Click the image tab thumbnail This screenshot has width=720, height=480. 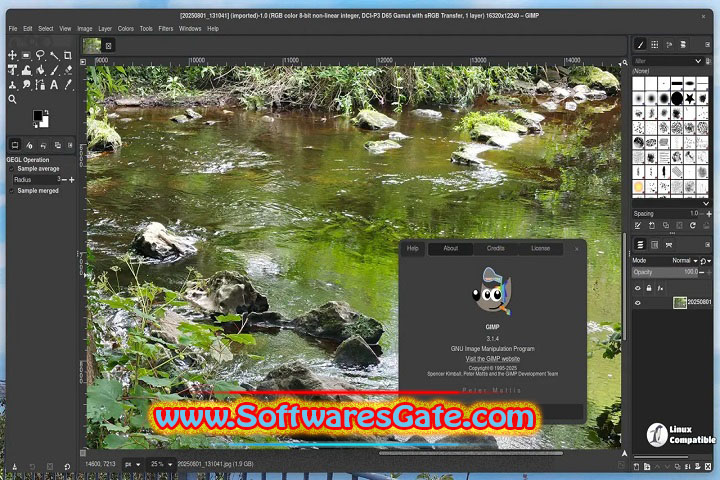(92, 45)
